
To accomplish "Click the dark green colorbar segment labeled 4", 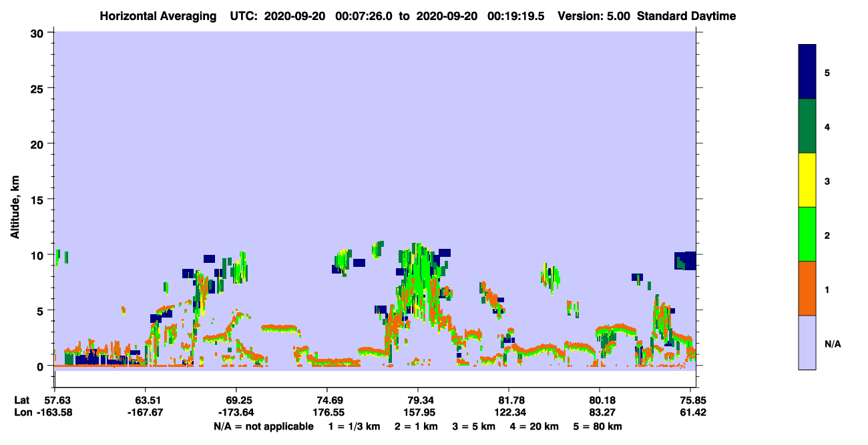I will coord(807,127).
